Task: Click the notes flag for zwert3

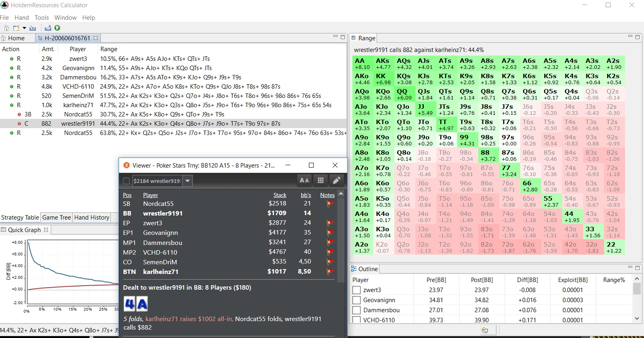Action: 330,223
